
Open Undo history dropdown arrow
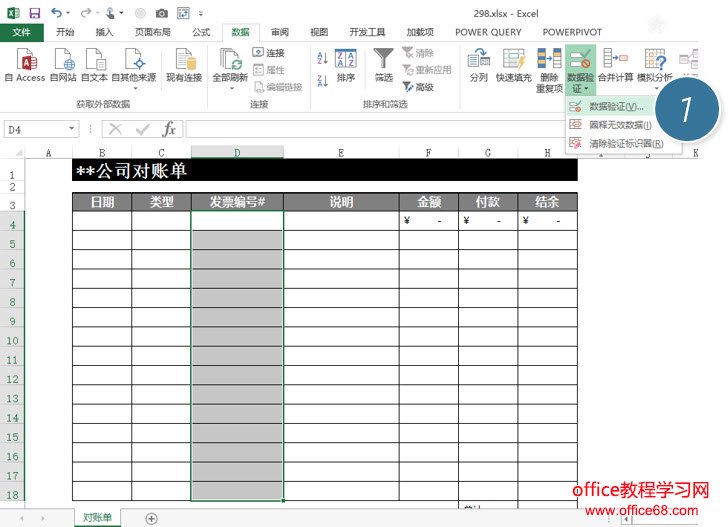68,13
